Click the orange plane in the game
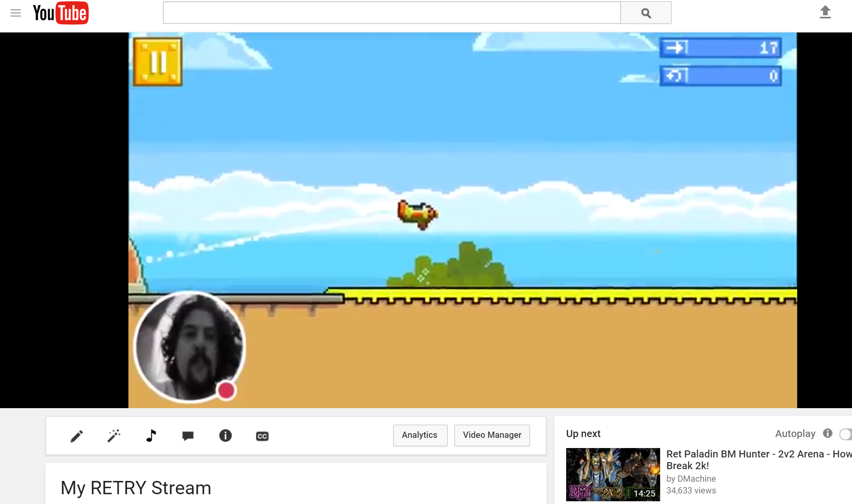This screenshot has width=852, height=504. (x=417, y=214)
